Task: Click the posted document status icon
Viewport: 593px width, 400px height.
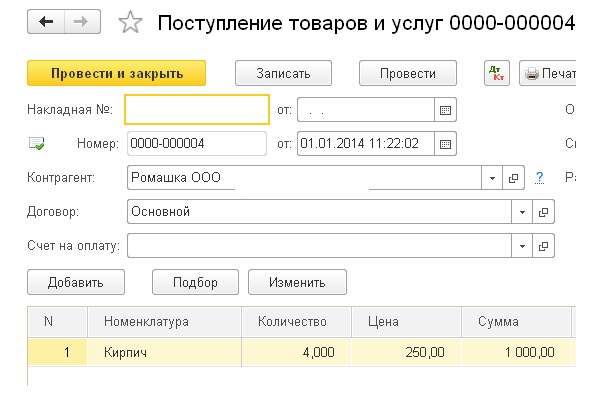Action: [37, 143]
